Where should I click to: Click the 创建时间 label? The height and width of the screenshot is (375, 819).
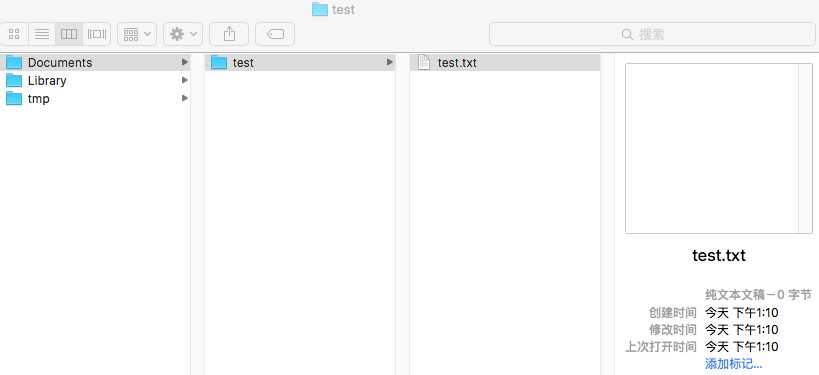[673, 313]
